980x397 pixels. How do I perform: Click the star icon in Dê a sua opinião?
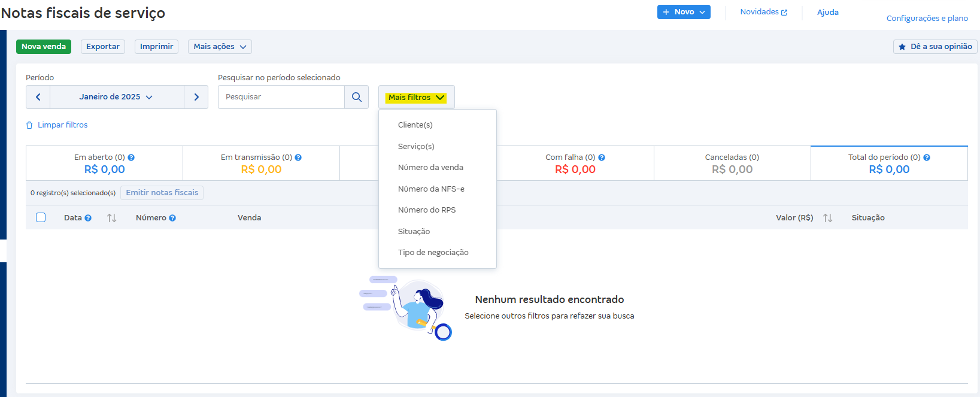(902, 47)
